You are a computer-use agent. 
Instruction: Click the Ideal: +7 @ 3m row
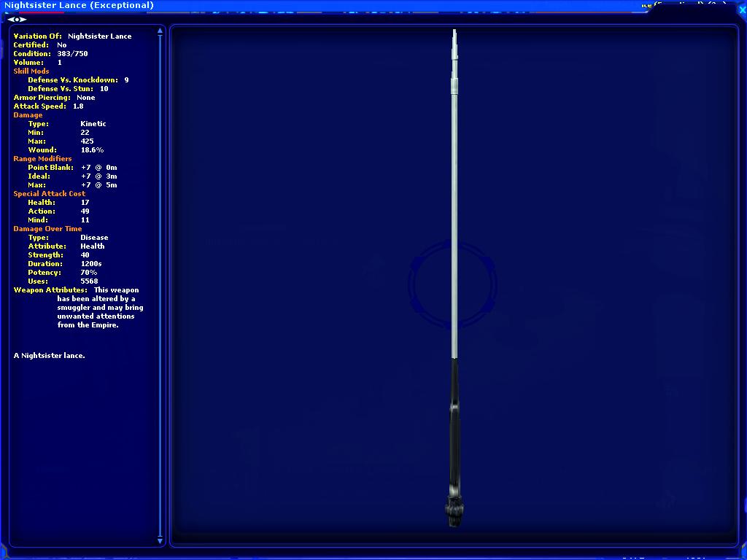point(72,176)
